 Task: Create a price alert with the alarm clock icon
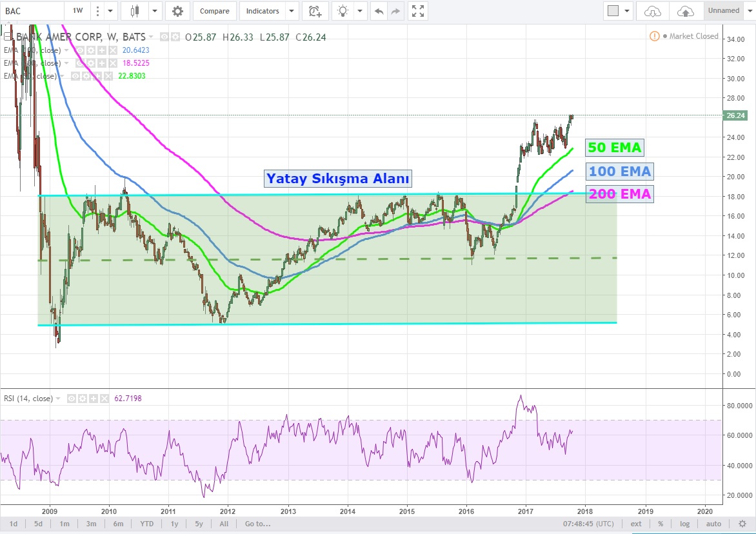click(x=314, y=11)
